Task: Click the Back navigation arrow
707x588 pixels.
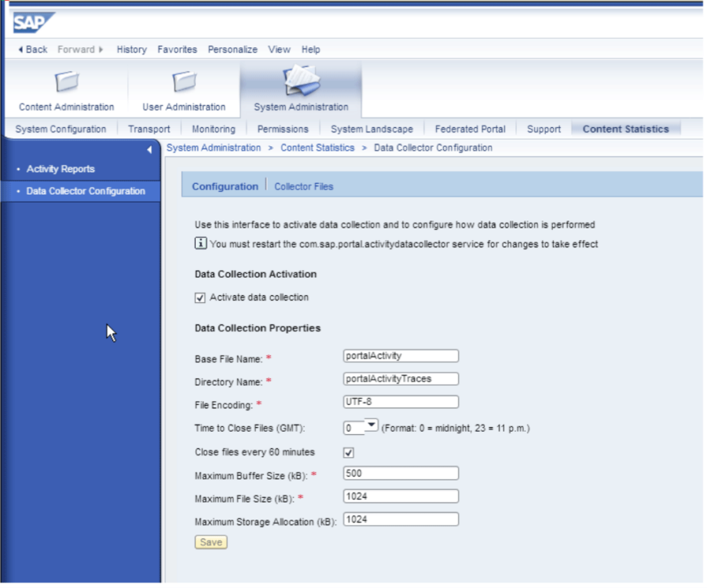Action: (x=30, y=49)
